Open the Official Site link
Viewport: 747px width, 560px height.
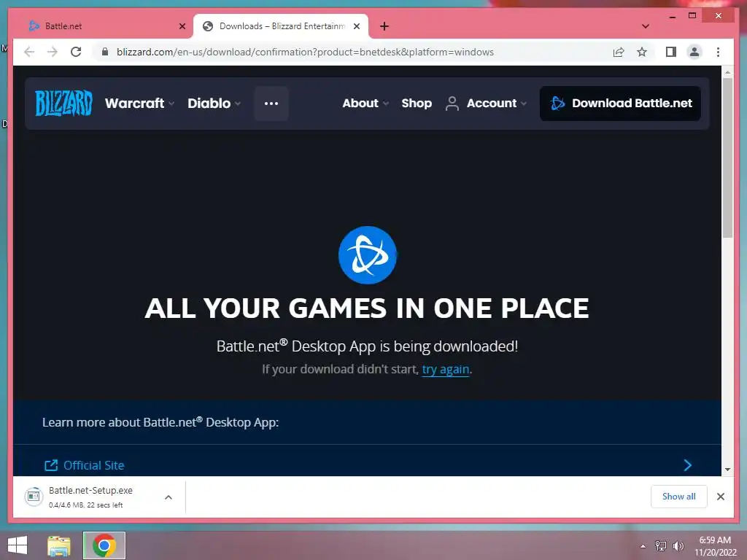[x=94, y=465]
